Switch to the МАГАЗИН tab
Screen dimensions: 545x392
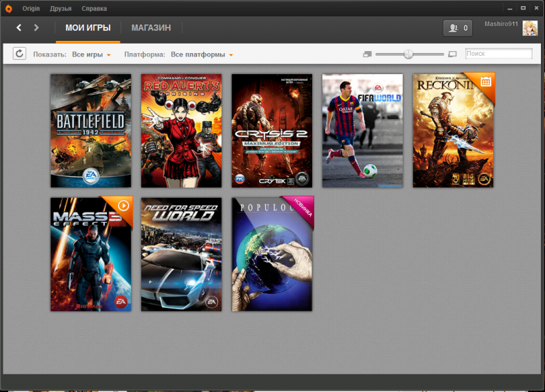coord(151,28)
